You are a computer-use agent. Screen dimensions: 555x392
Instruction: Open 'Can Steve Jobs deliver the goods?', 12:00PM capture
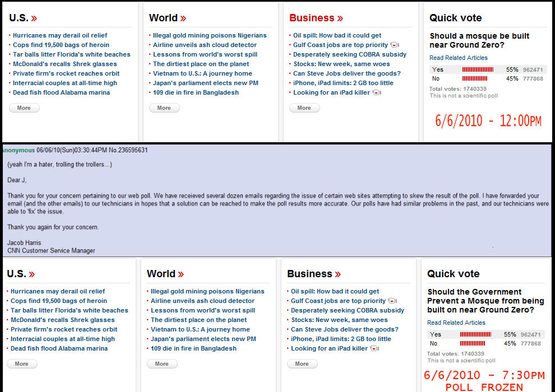347,73
